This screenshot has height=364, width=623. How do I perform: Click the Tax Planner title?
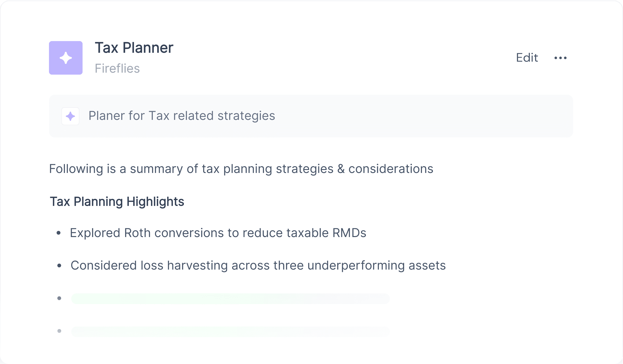(134, 48)
